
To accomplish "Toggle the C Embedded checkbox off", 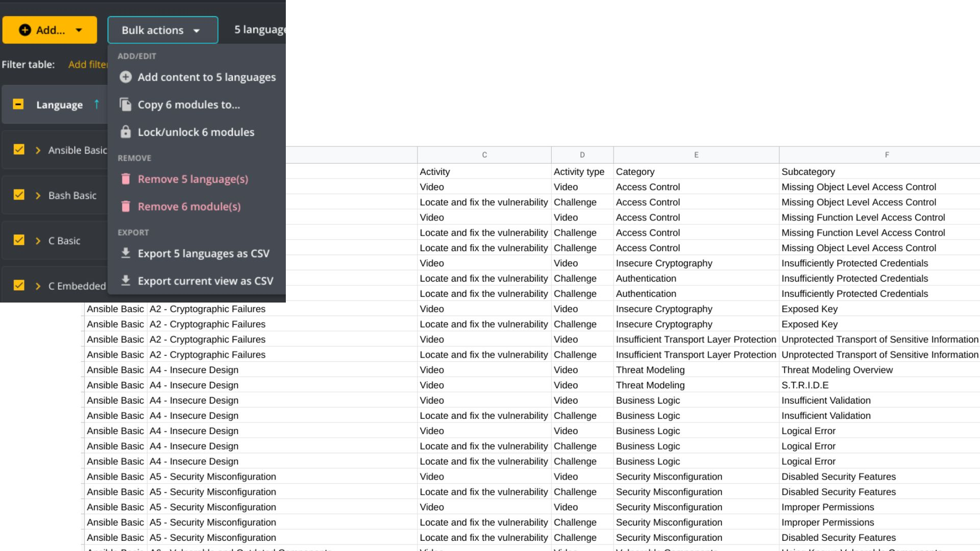I will (19, 285).
